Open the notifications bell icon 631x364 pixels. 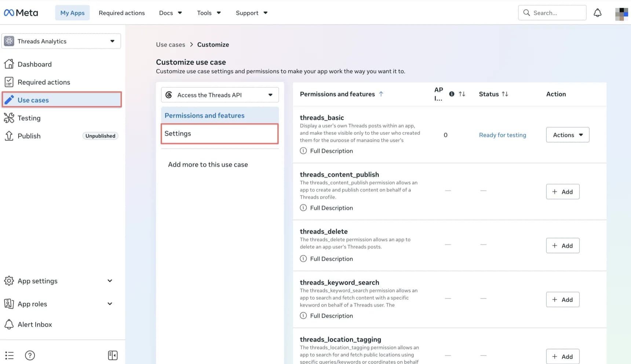tap(598, 13)
